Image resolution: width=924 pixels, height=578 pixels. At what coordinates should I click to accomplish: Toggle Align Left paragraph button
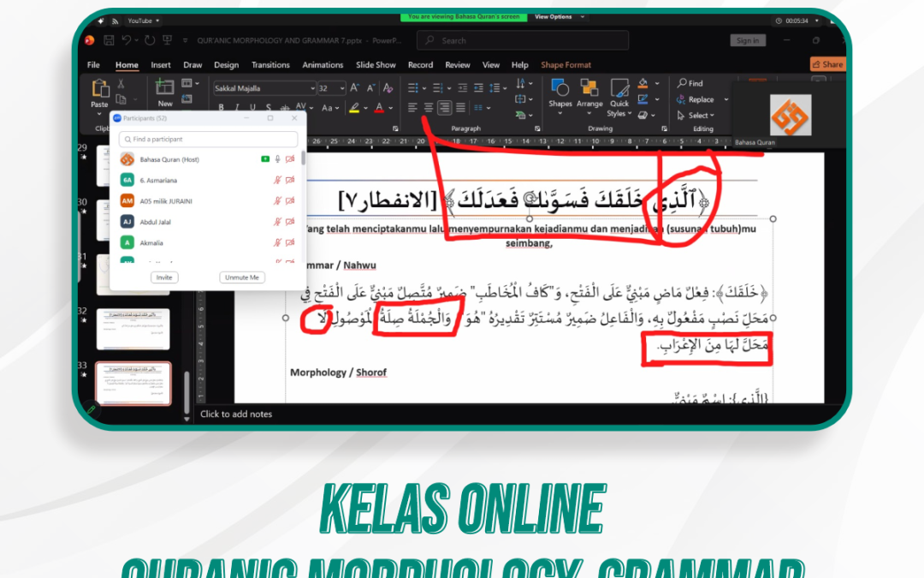click(412, 107)
